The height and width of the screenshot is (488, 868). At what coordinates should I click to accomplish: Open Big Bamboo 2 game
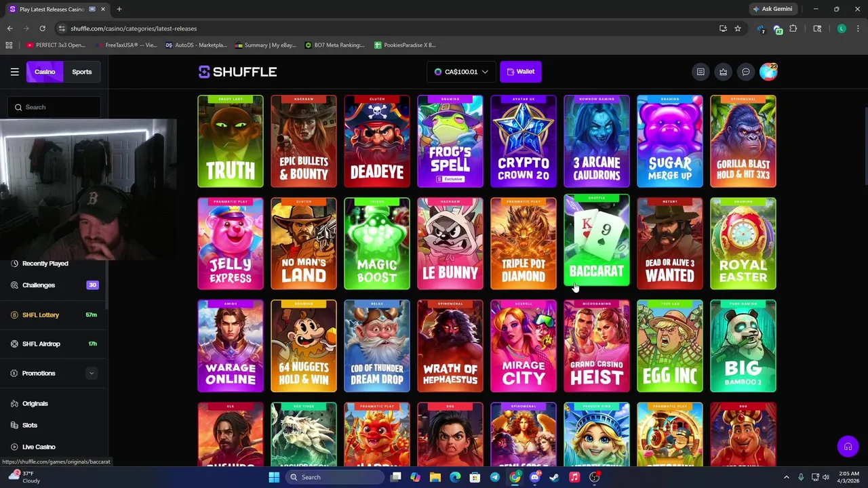(743, 346)
